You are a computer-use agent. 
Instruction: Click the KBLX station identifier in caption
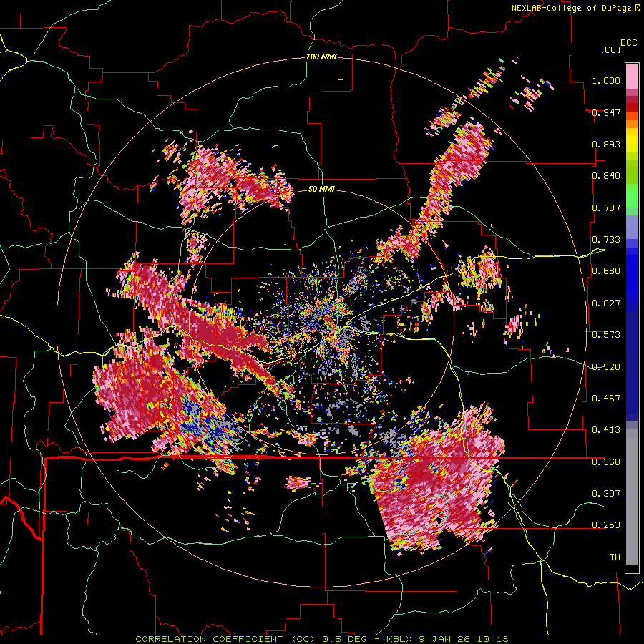point(400,639)
